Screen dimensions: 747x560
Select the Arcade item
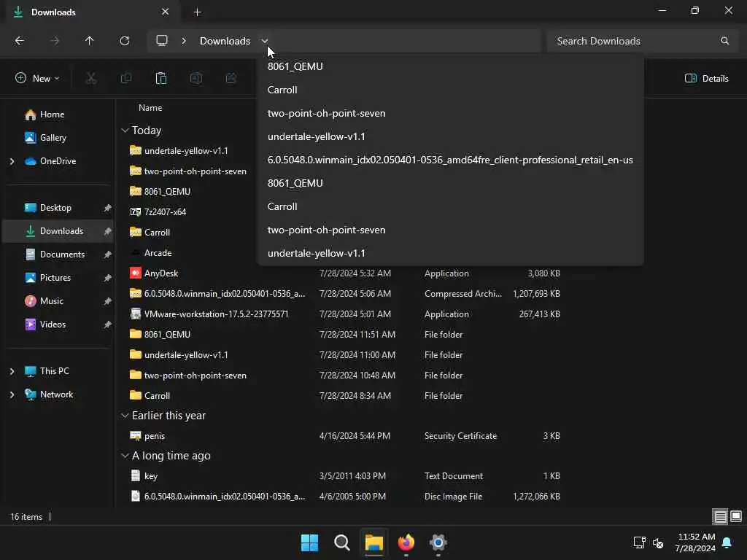[x=158, y=253]
